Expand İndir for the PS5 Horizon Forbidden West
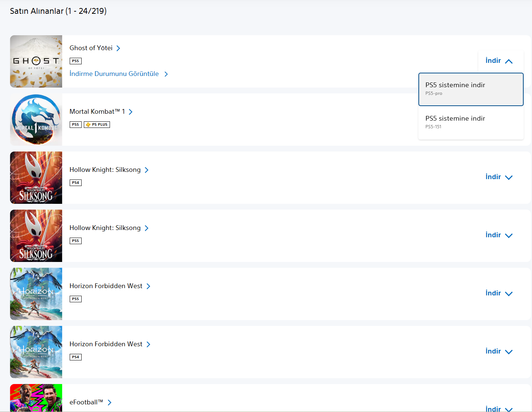The width and height of the screenshot is (532, 412). [499, 293]
